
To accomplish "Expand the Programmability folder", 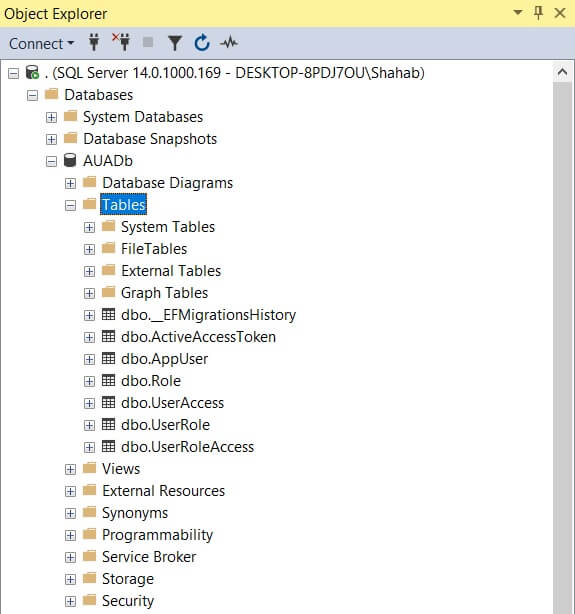I will point(71,535).
